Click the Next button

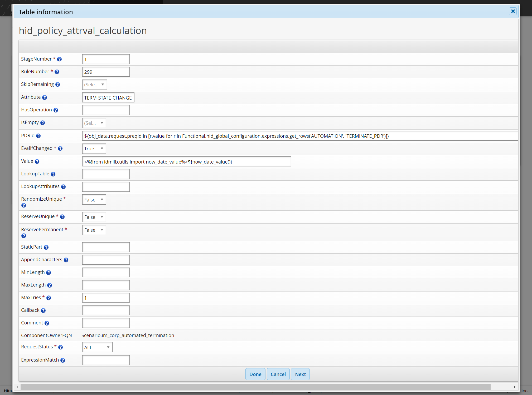300,374
